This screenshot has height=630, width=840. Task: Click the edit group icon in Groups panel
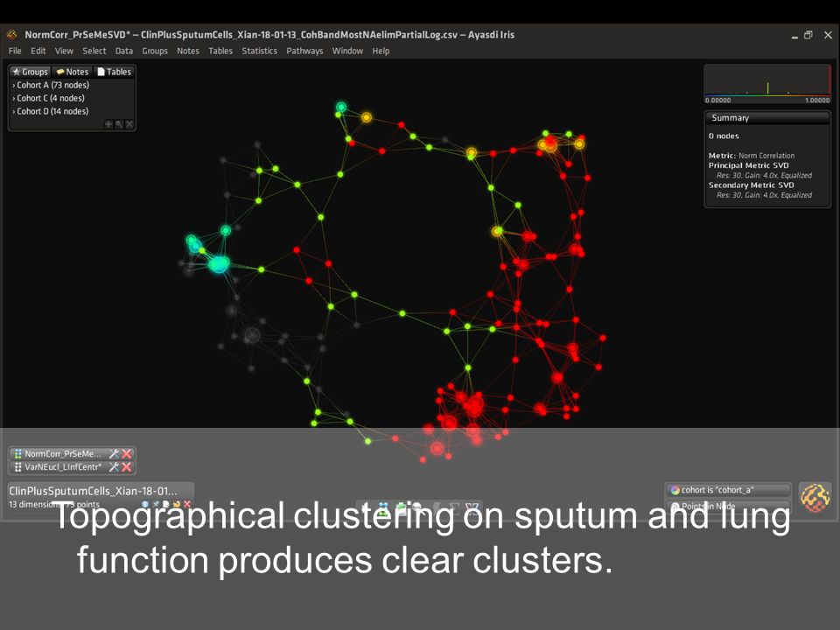[119, 124]
